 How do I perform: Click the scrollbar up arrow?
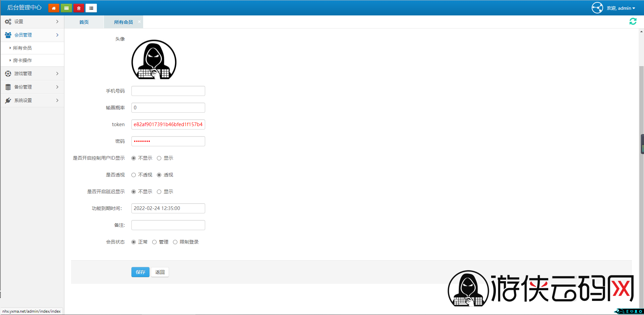(641, 32)
